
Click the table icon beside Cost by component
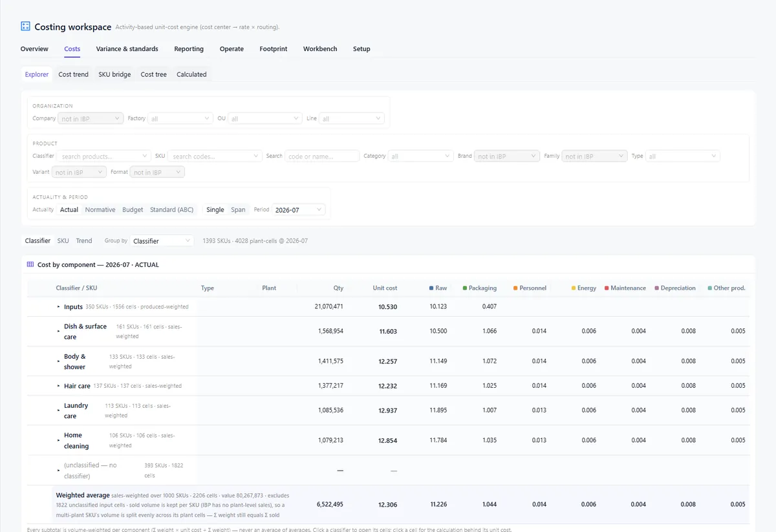click(30, 264)
